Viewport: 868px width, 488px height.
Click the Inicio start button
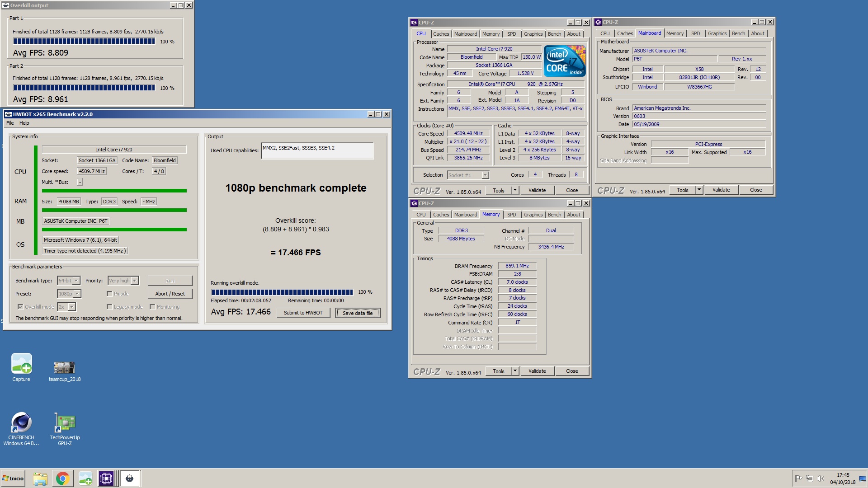pyautogui.click(x=13, y=479)
